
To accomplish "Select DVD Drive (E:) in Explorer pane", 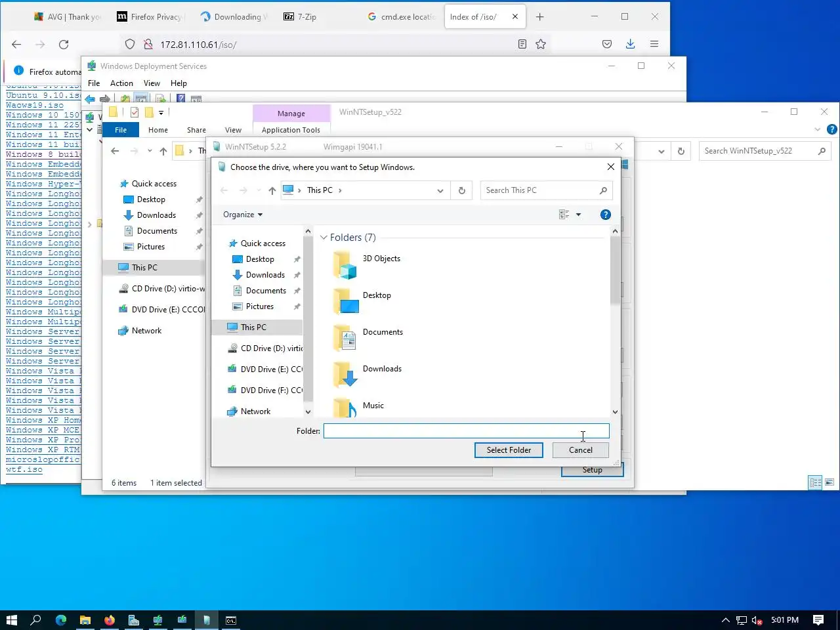I will click(162, 310).
